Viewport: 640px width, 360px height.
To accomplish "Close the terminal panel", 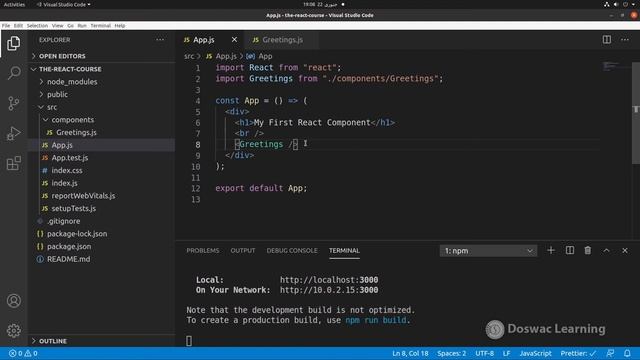I will pyautogui.click(x=625, y=250).
